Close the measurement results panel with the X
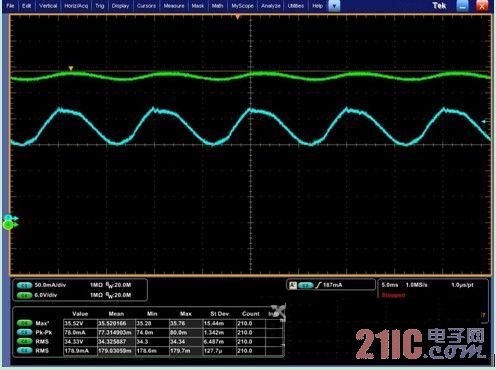The height and width of the screenshot is (370, 496). click(278, 312)
